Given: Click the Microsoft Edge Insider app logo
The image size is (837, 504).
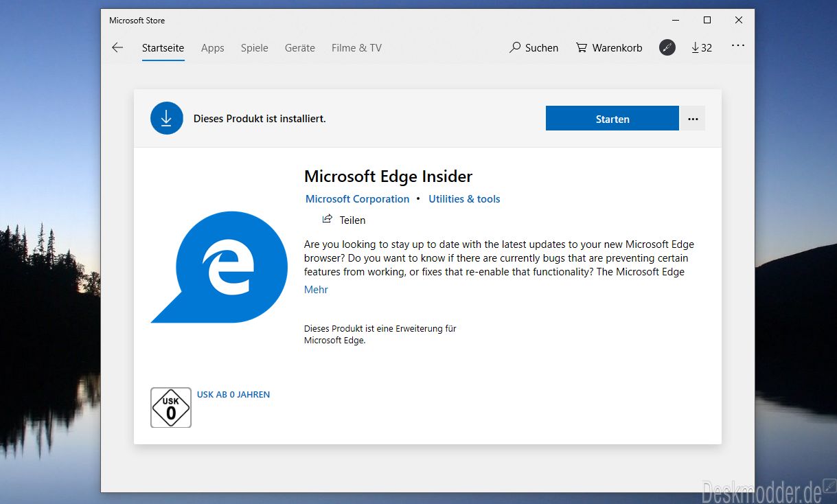Looking at the screenshot, I should pyautogui.click(x=219, y=267).
